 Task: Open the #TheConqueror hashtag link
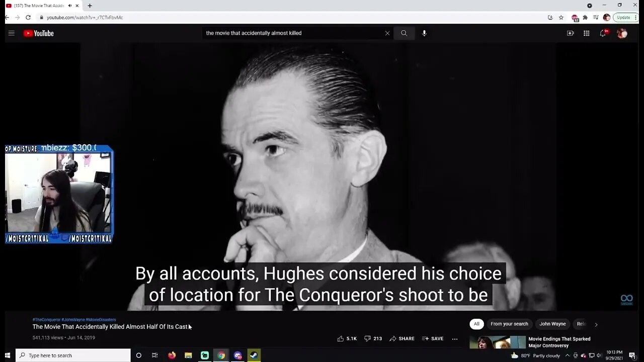(x=46, y=320)
